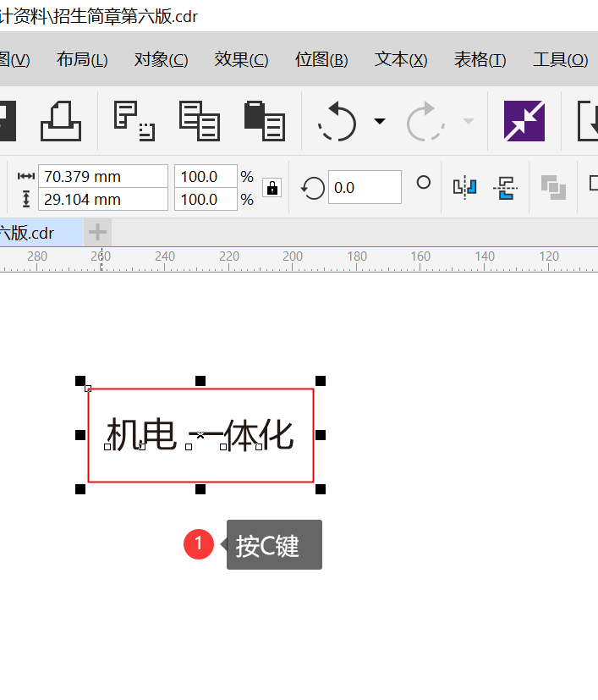598x700 pixels.
Task: Click the 机电一体化 text object
Action: [x=200, y=435]
